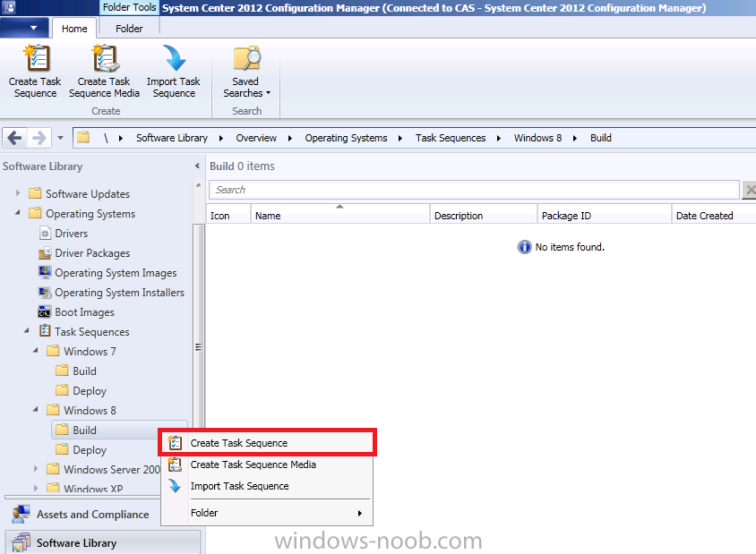Viewport: 756px width, 554px height.
Task: Sort by Package ID column header
Action: click(605, 216)
